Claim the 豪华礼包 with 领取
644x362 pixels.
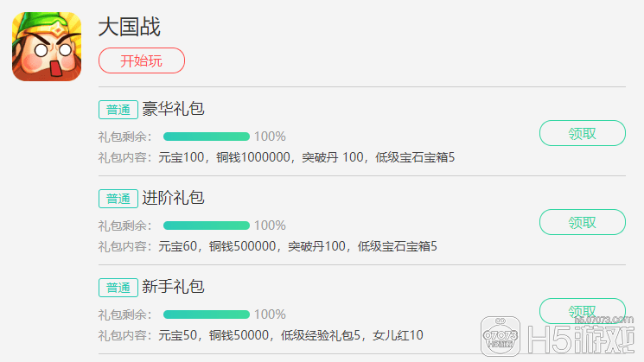(x=582, y=133)
